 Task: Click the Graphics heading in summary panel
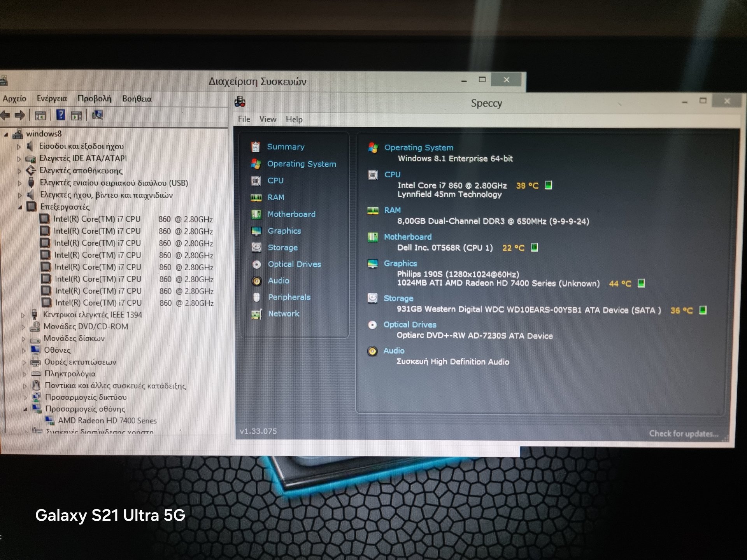[400, 263]
